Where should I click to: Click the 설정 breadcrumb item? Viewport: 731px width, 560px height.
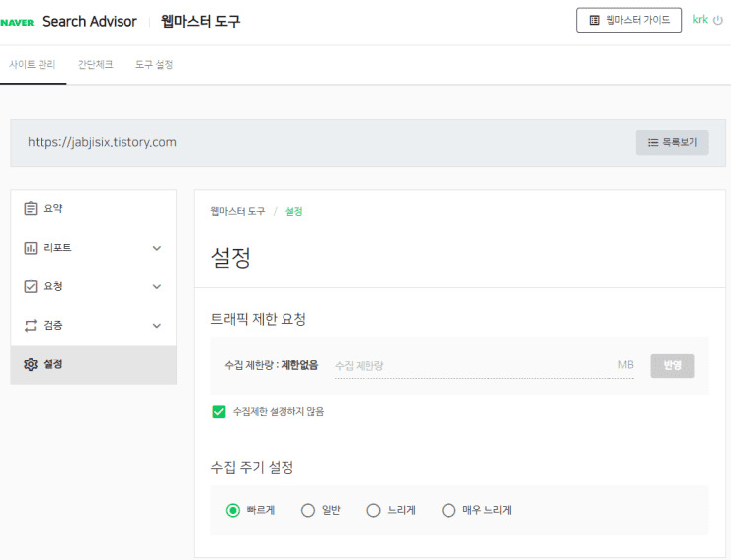click(293, 211)
